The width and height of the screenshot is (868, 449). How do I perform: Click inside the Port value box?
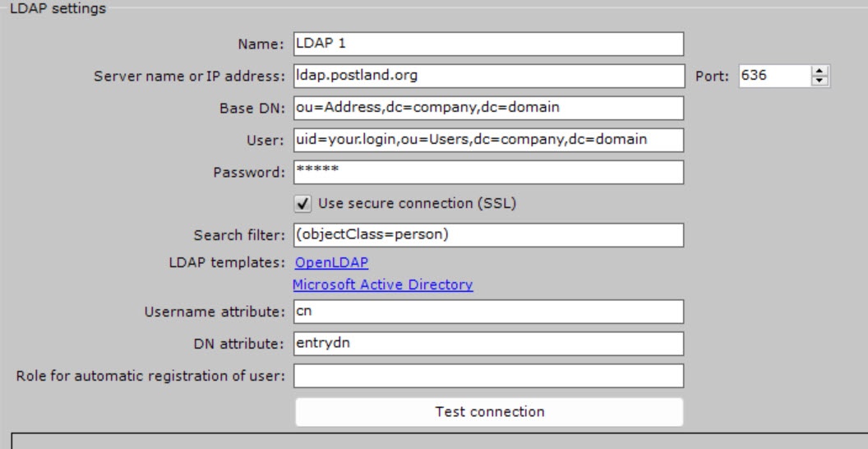point(773,76)
